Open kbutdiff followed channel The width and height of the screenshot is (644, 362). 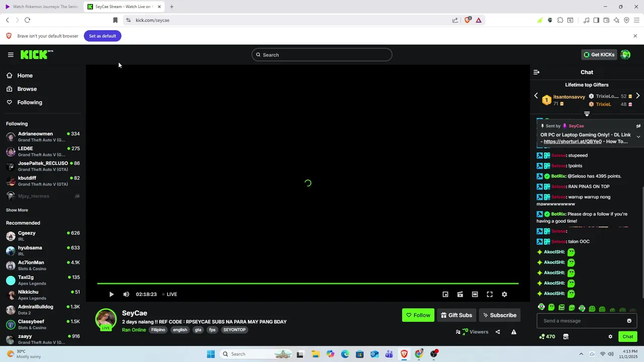[42, 181]
